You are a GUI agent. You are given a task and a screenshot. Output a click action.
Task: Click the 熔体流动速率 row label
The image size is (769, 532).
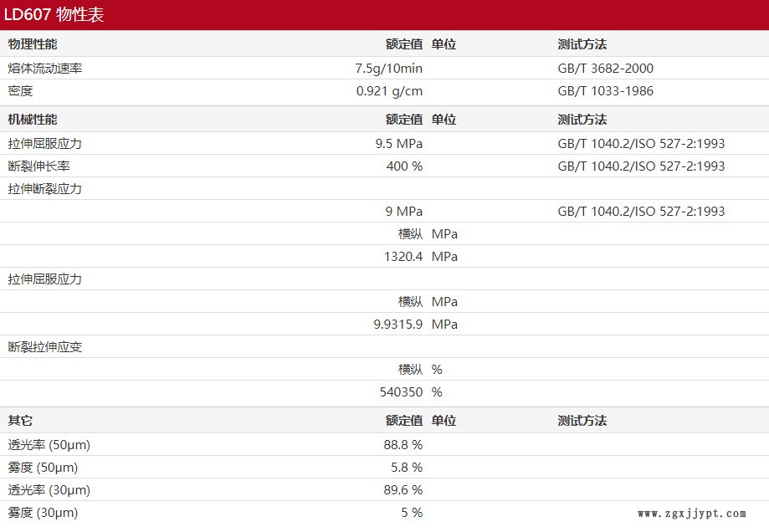[45, 69]
